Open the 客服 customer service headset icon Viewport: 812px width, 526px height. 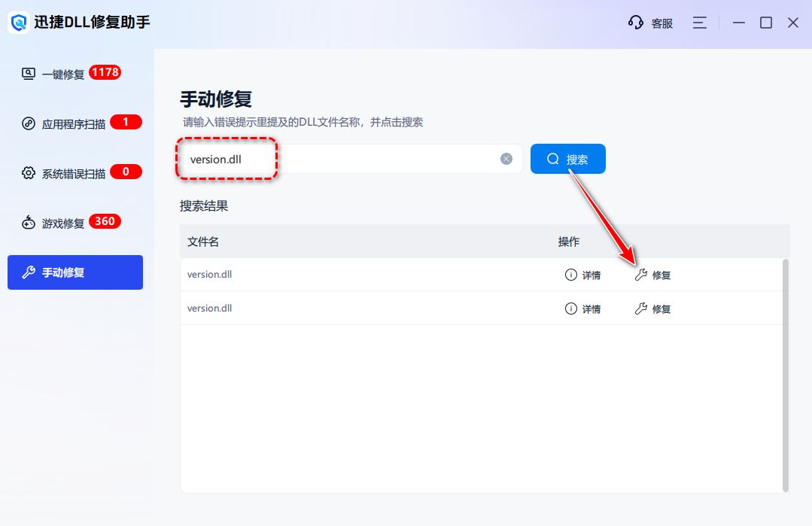(x=635, y=23)
